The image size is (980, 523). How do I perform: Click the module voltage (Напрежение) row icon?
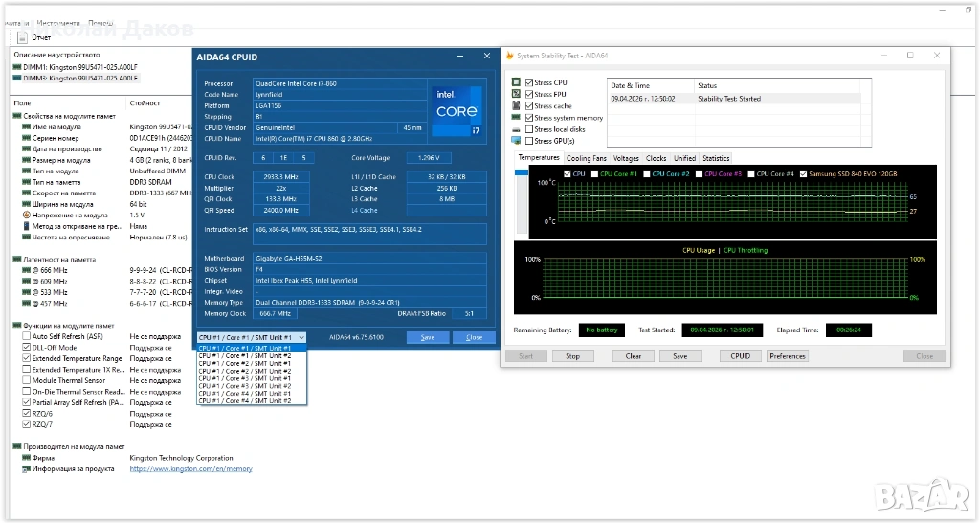(25, 216)
